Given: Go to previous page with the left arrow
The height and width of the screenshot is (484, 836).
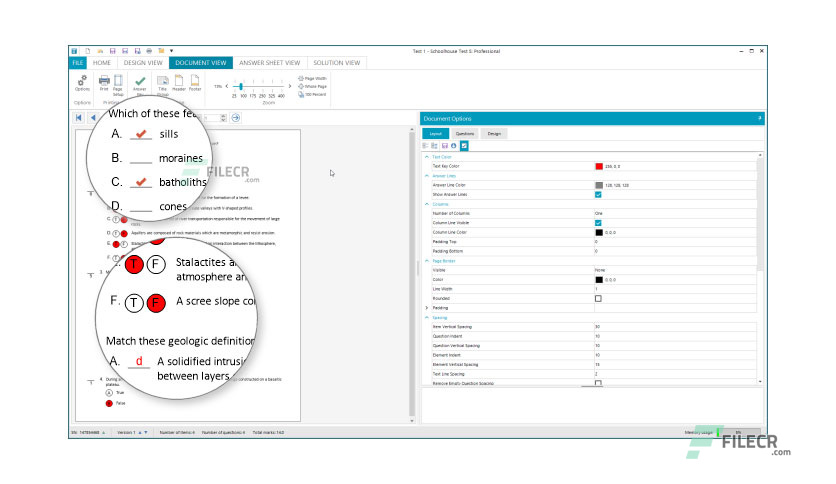Looking at the screenshot, I should tap(93, 118).
